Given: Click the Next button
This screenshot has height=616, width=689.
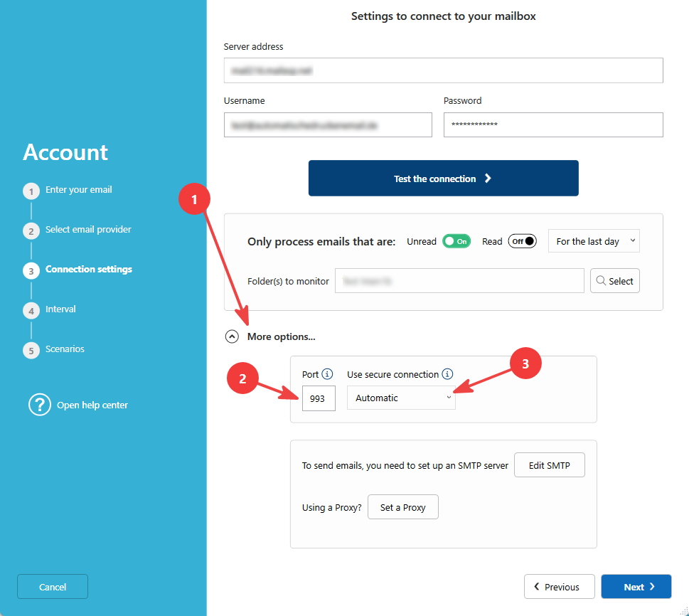Looking at the screenshot, I should click(636, 587).
